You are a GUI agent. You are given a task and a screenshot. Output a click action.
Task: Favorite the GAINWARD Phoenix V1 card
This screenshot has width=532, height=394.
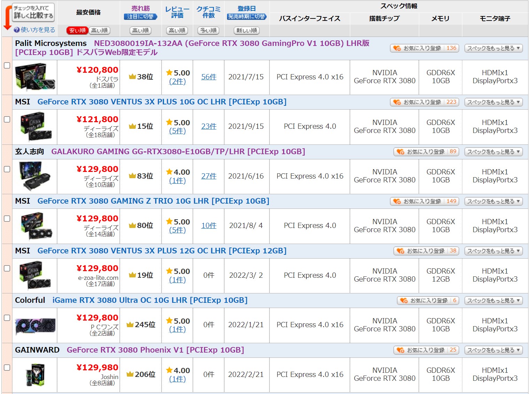[x=426, y=350]
